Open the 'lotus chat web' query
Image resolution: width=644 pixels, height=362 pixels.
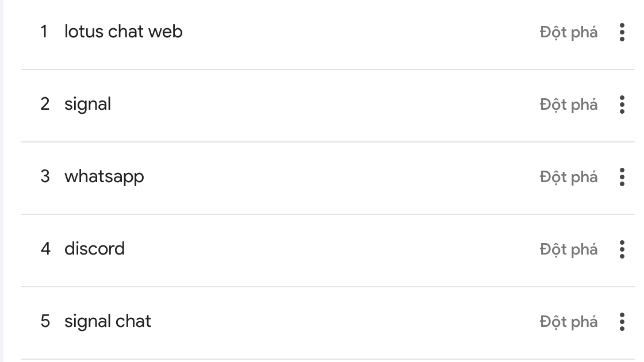click(x=123, y=32)
